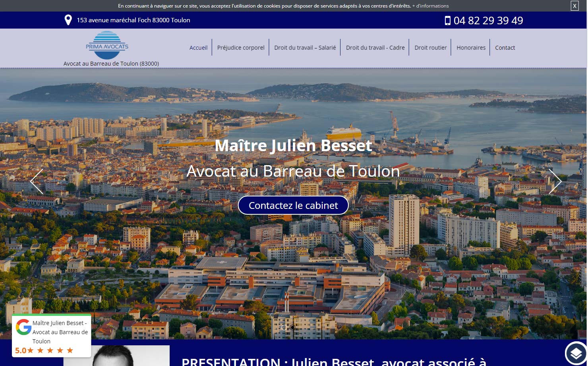Open the '+ d'informations' cookie link
This screenshot has height=366, width=588.
tap(430, 6)
